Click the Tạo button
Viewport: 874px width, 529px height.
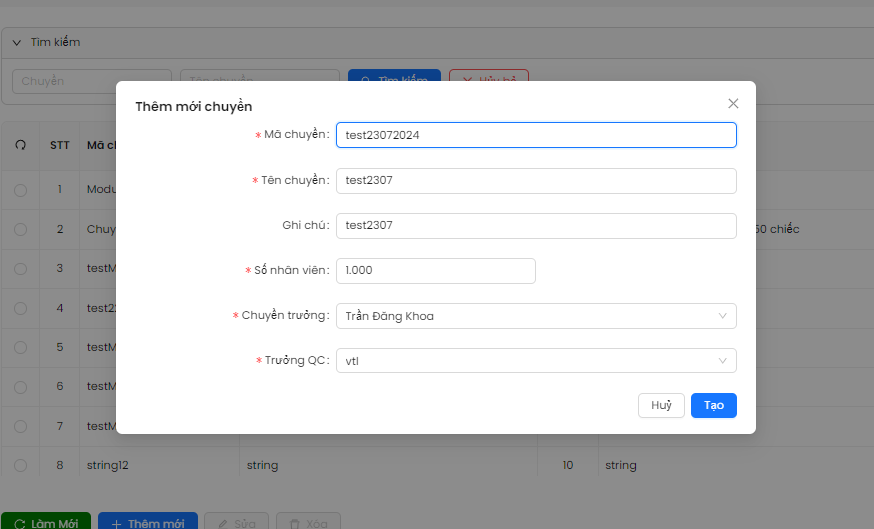pyautogui.click(x=713, y=405)
